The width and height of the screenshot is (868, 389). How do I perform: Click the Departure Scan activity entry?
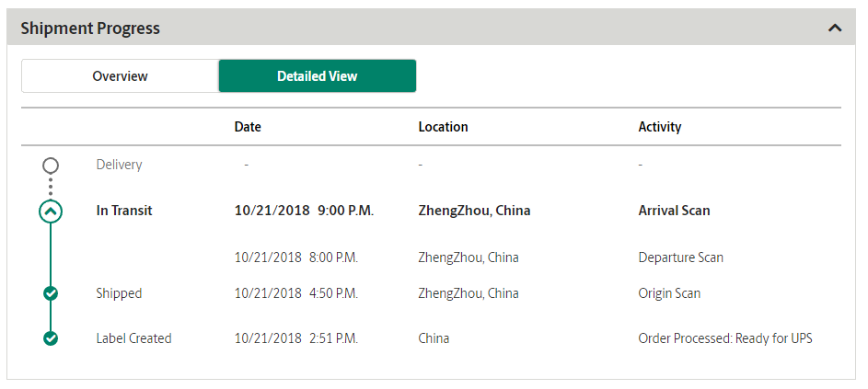(x=680, y=257)
